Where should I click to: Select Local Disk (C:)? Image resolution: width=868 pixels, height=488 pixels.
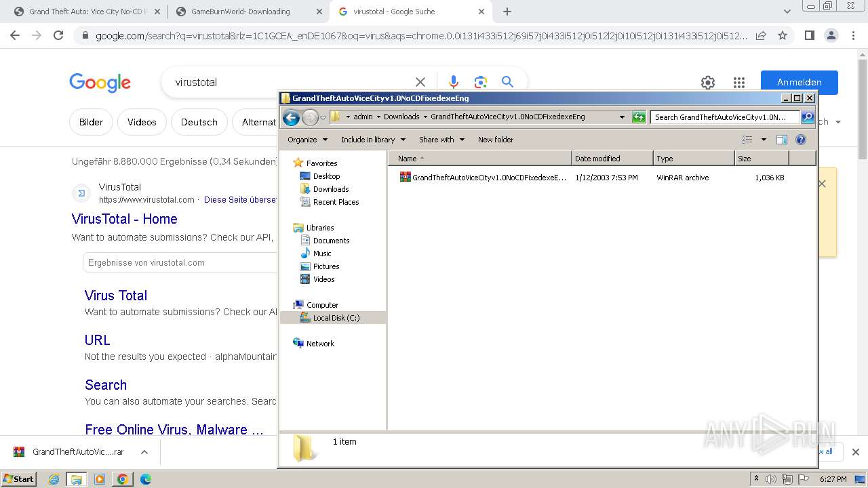pos(332,318)
